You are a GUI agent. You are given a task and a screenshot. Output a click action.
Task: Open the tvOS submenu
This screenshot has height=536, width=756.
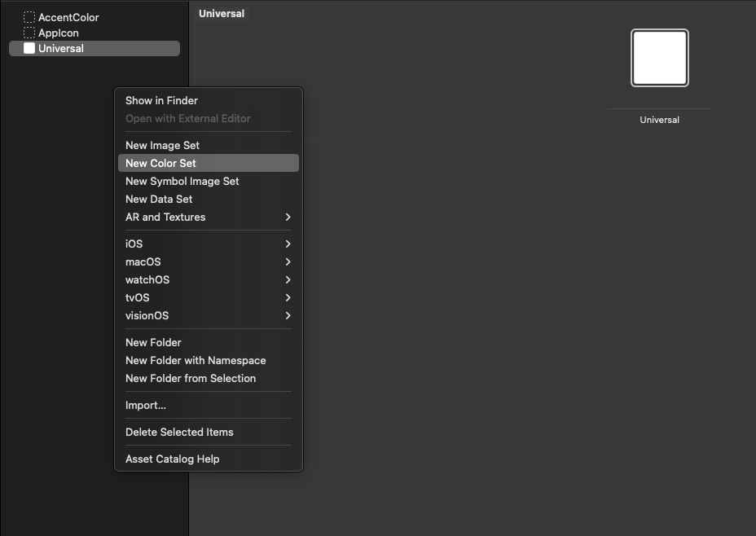(x=209, y=297)
